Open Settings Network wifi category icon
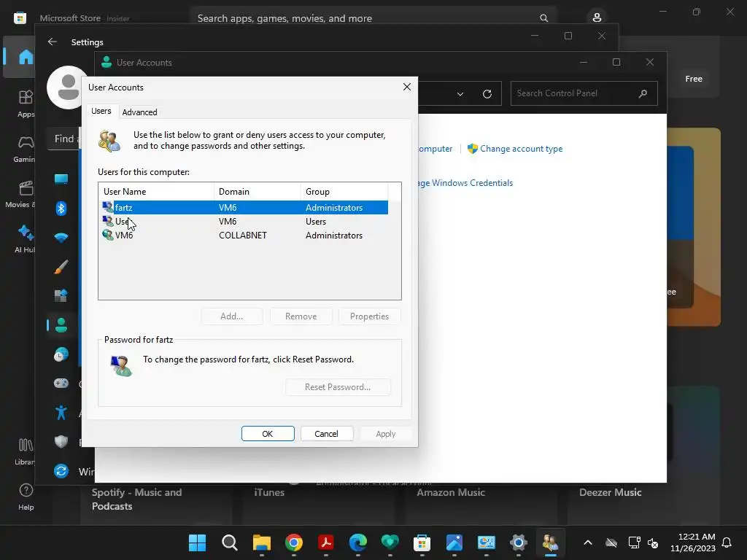747x560 pixels. click(61, 238)
